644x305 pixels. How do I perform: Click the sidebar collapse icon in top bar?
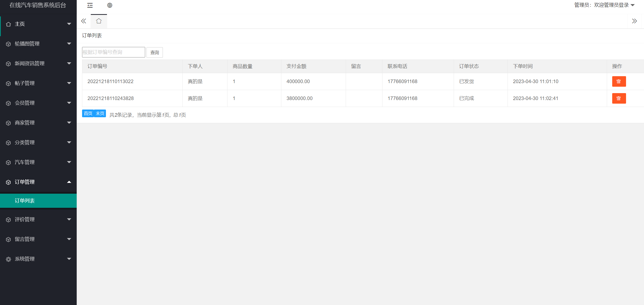(90, 5)
